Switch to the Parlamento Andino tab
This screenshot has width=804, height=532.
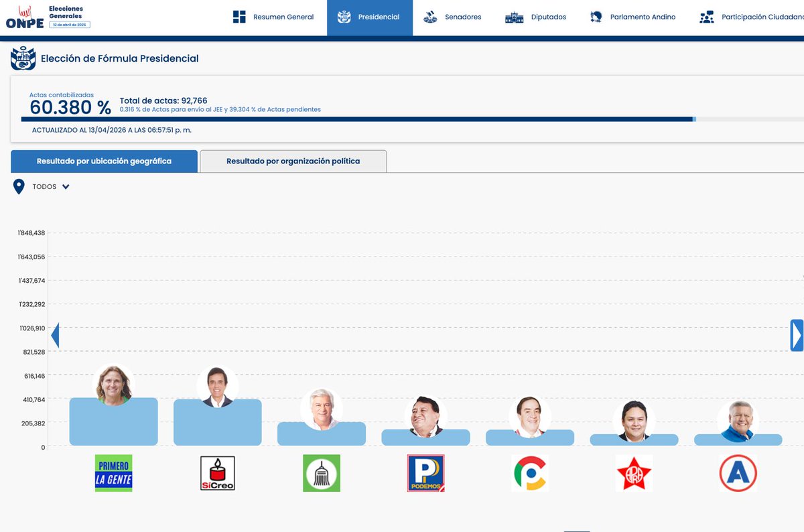(x=632, y=17)
